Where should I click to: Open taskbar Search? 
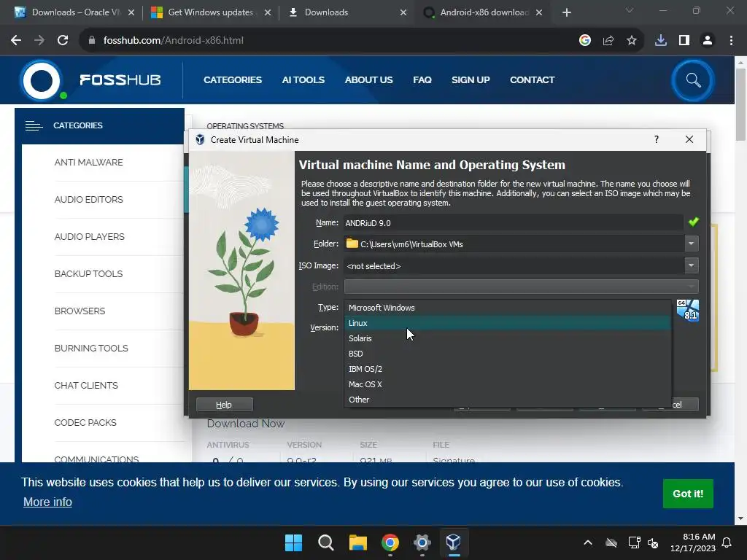pos(326,542)
